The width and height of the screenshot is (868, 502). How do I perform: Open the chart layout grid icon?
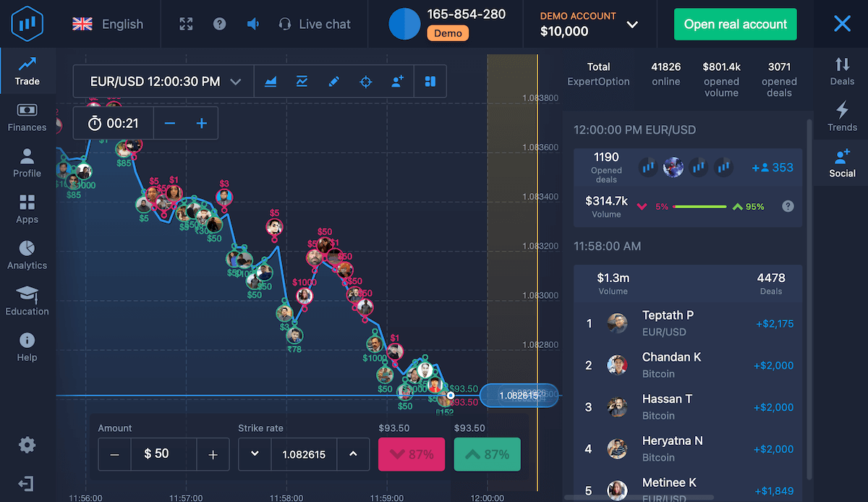click(x=430, y=82)
